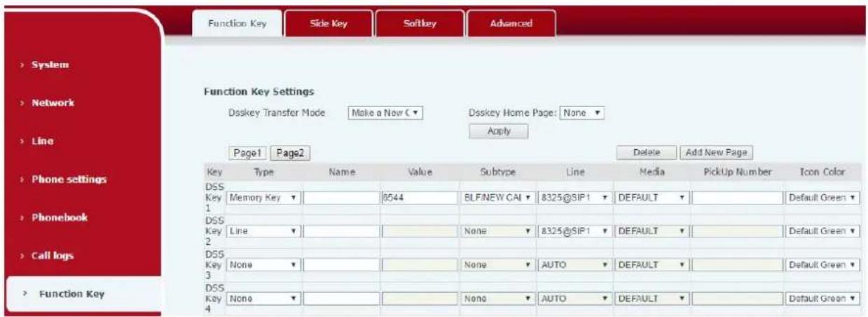Click the DSS Key 1 Name field
Screen dimensions: 868x317
pyautogui.click(x=340, y=198)
